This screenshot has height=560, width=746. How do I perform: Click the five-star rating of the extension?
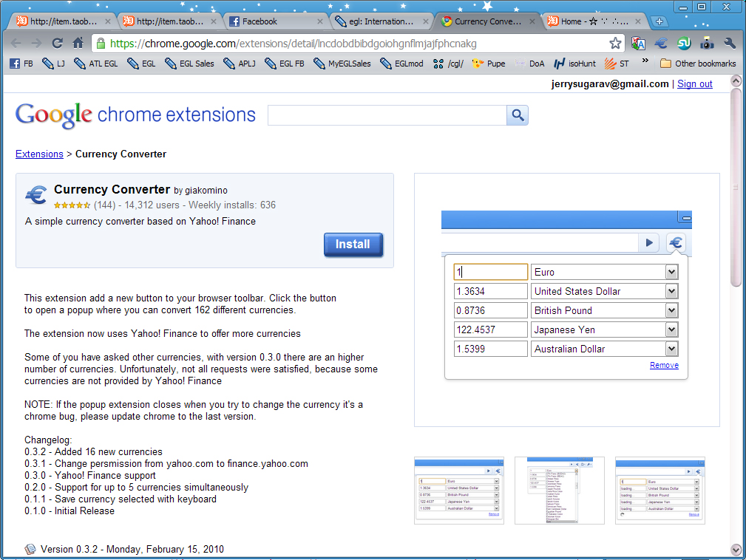click(x=72, y=205)
